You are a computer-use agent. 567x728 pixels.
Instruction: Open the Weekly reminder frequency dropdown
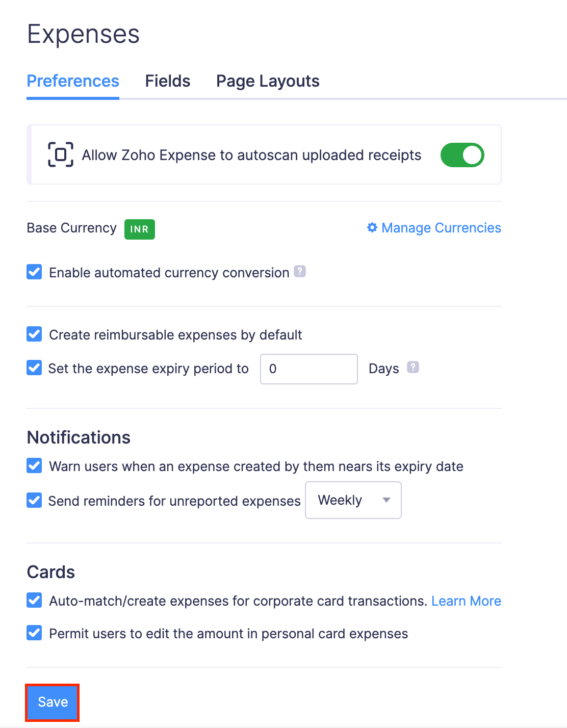pos(353,500)
